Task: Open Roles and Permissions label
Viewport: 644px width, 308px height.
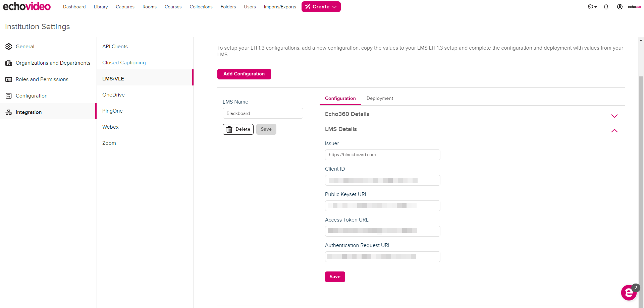Action: (42, 79)
